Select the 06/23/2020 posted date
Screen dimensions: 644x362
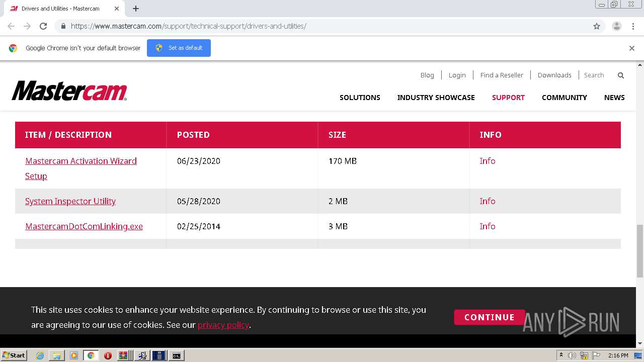199,161
